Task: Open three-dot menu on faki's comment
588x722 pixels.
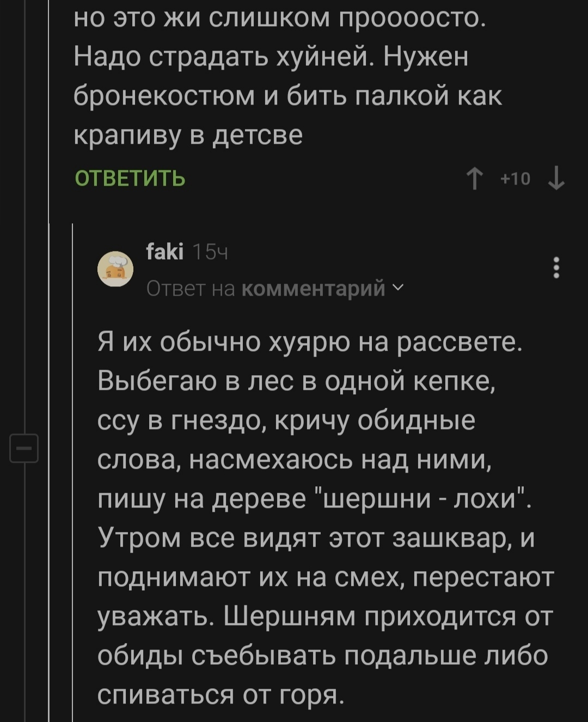Action: (x=556, y=267)
